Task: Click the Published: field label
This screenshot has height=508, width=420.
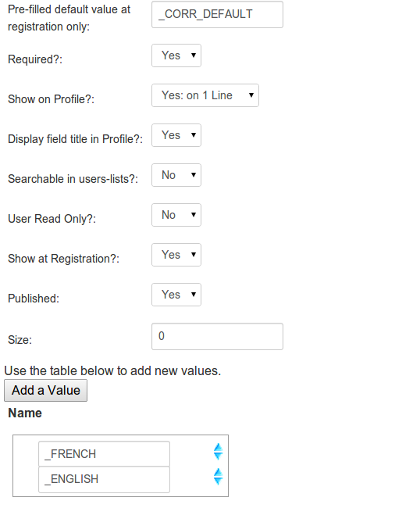Action: tap(34, 299)
